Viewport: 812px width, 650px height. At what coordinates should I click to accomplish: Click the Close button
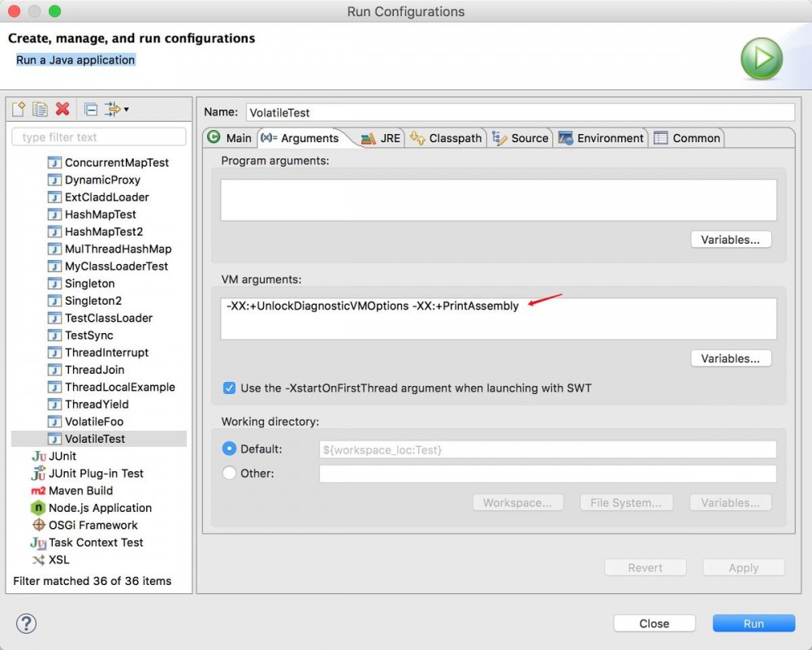pyautogui.click(x=654, y=623)
